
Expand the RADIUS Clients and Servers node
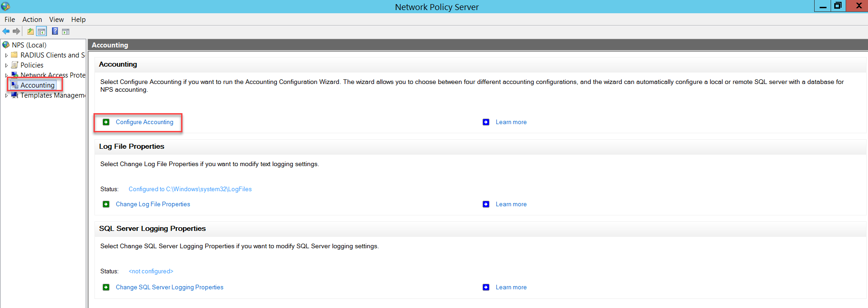point(6,55)
